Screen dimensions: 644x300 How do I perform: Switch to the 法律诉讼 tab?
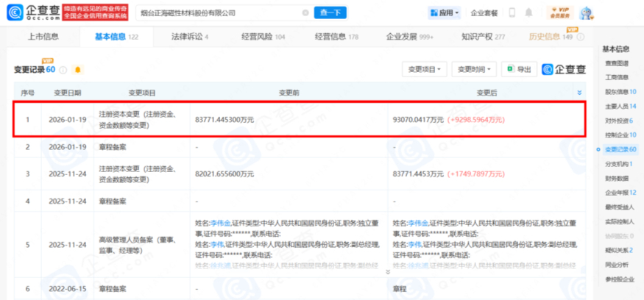pyautogui.click(x=190, y=37)
